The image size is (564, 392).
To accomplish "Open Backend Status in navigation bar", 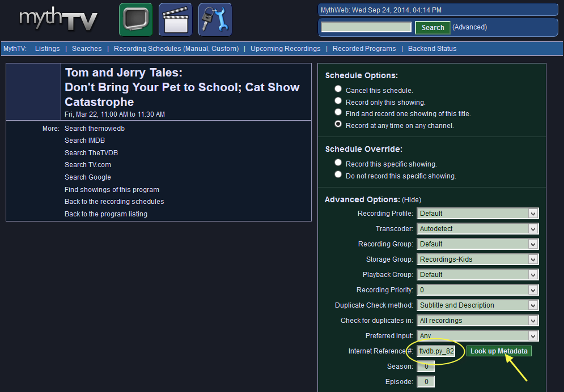I will pos(432,49).
